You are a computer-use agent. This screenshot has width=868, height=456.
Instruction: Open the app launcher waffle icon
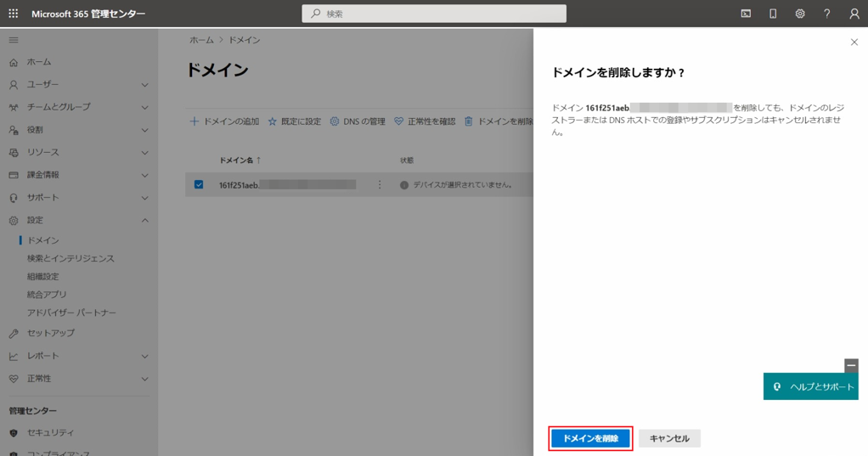pos(13,14)
